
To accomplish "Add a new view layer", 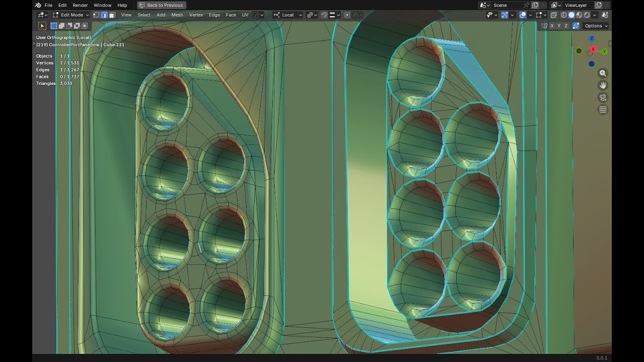I will (x=598, y=5).
